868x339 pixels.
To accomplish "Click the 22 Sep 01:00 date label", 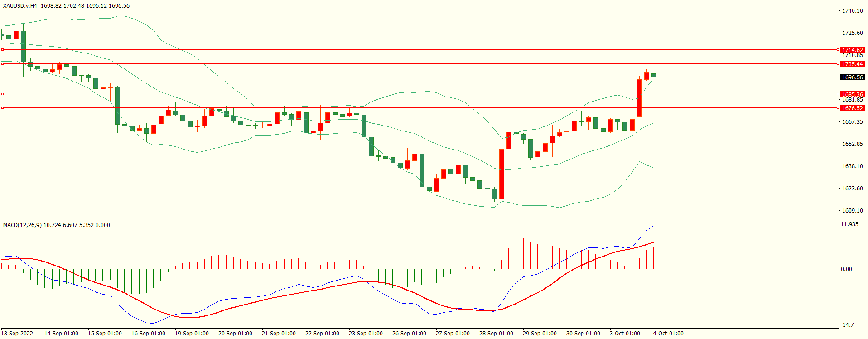I will [322, 333].
